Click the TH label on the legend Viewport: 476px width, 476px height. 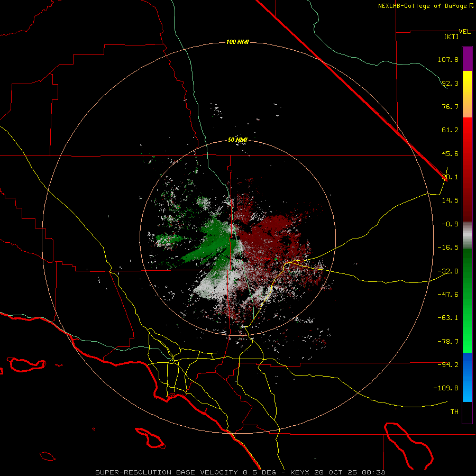454,412
